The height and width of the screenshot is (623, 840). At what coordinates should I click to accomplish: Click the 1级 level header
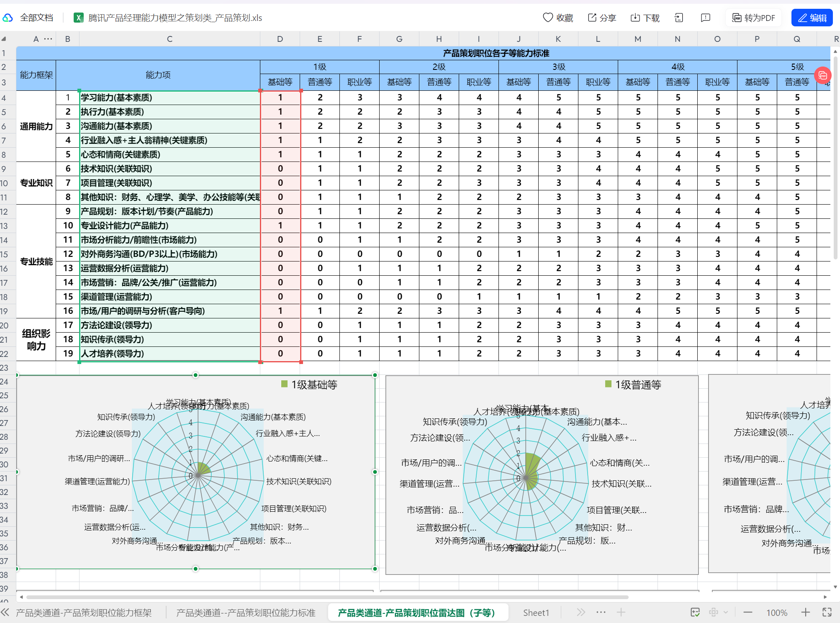[320, 67]
